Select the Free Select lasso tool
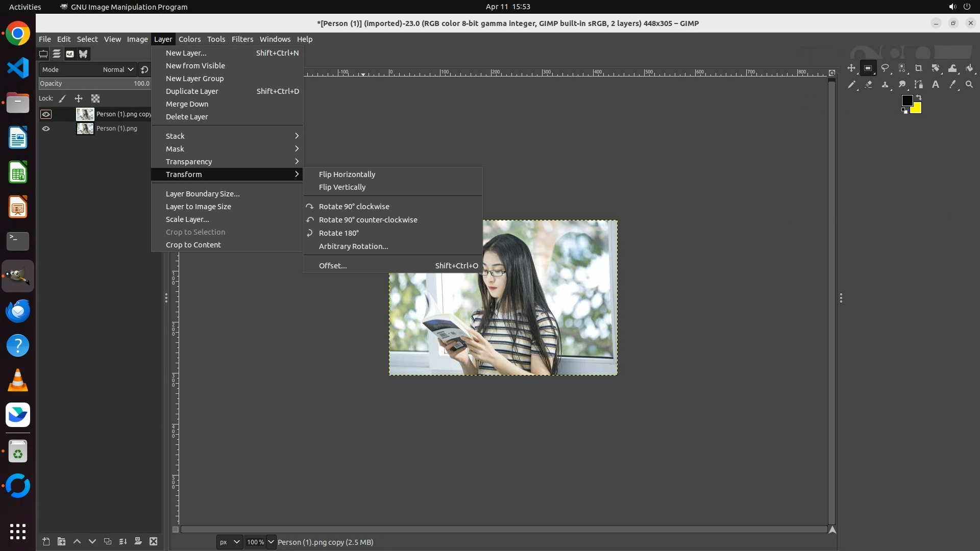This screenshot has width=980, height=551. 885,68
